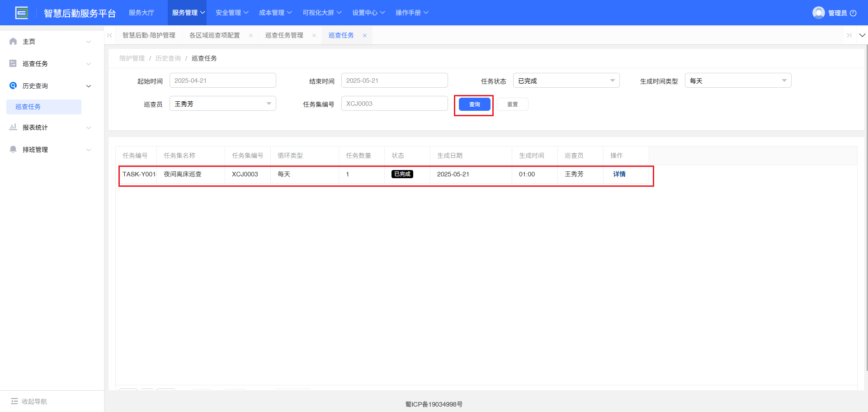Image resolution: width=868 pixels, height=412 pixels.
Task: Close the active 巡查任务 tab
Action: pos(365,35)
